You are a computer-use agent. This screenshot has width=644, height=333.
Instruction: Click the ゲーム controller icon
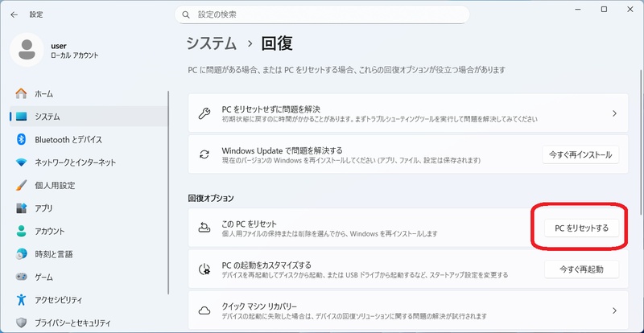coord(22,277)
